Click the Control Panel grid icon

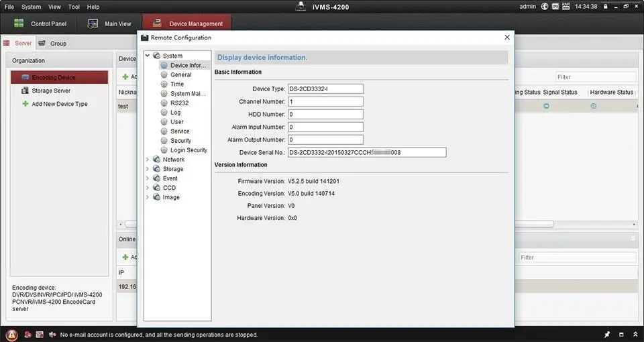19,23
